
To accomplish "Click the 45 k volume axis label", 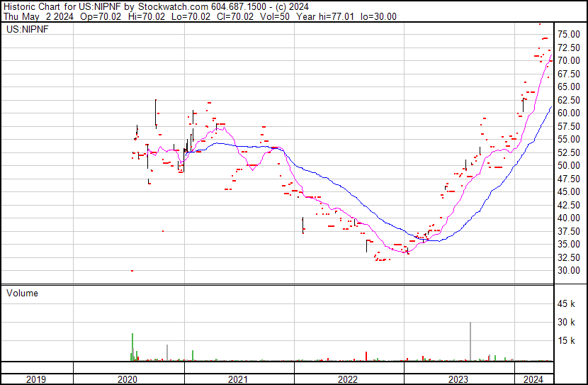I will pyautogui.click(x=568, y=304).
